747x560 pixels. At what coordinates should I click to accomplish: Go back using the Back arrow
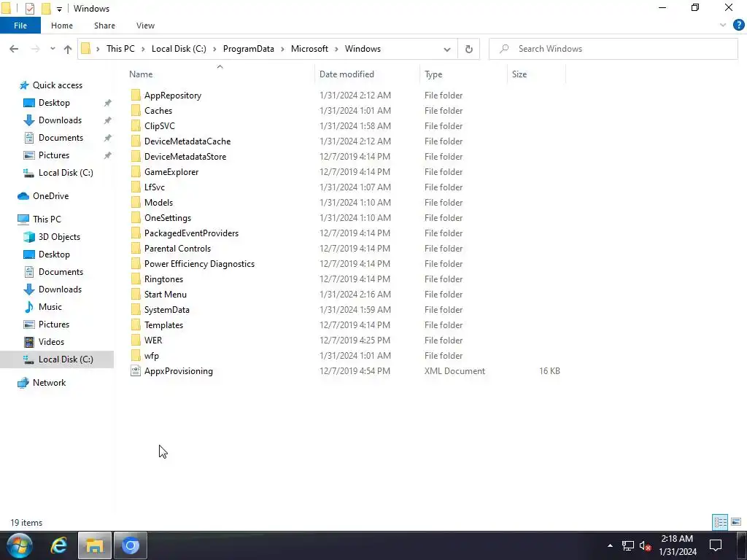[14, 49]
